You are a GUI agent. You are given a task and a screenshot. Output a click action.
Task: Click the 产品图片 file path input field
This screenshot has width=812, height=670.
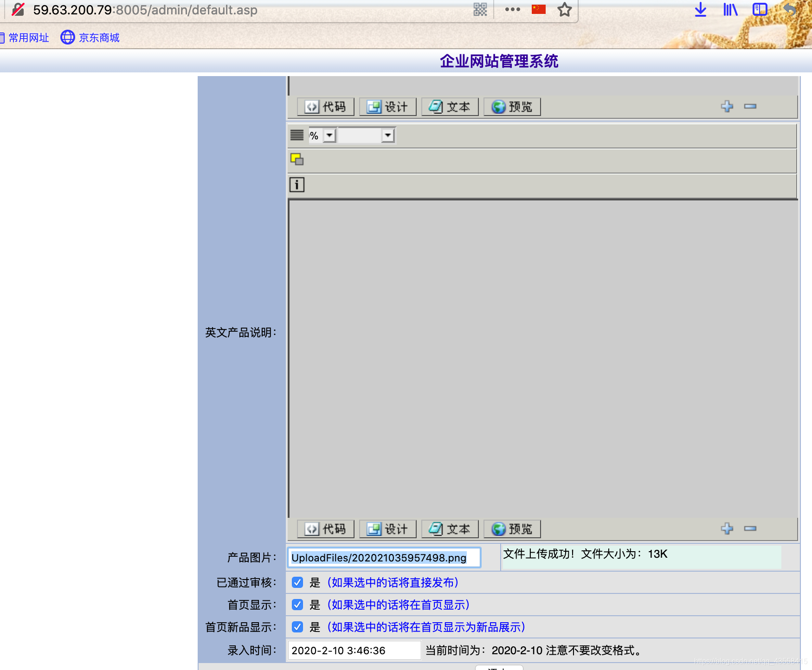[x=384, y=558]
